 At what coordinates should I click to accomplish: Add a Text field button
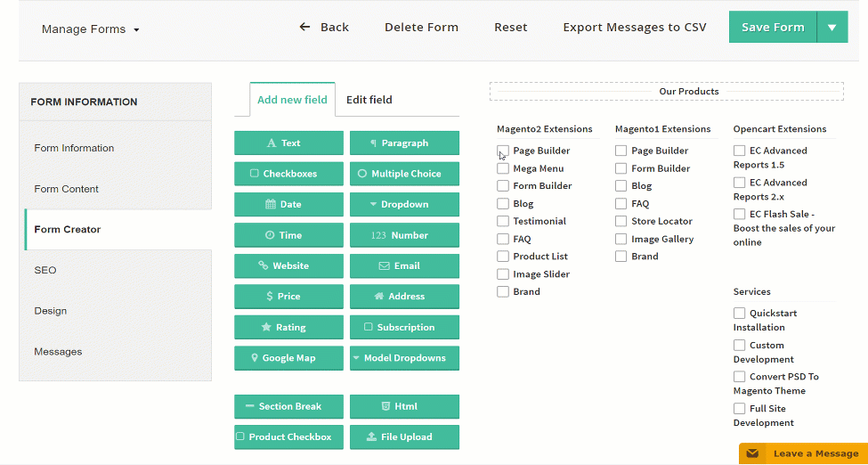[288, 143]
